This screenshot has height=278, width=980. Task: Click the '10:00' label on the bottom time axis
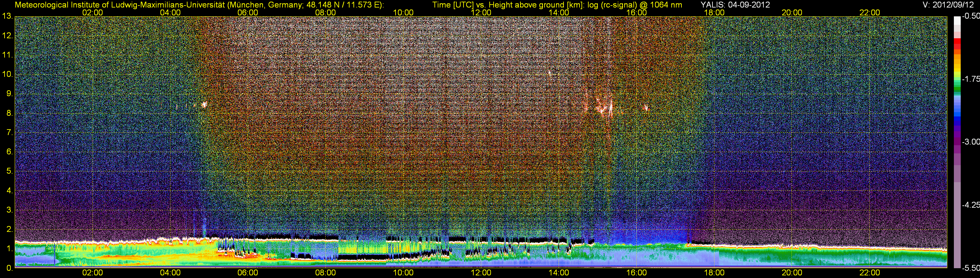click(403, 273)
